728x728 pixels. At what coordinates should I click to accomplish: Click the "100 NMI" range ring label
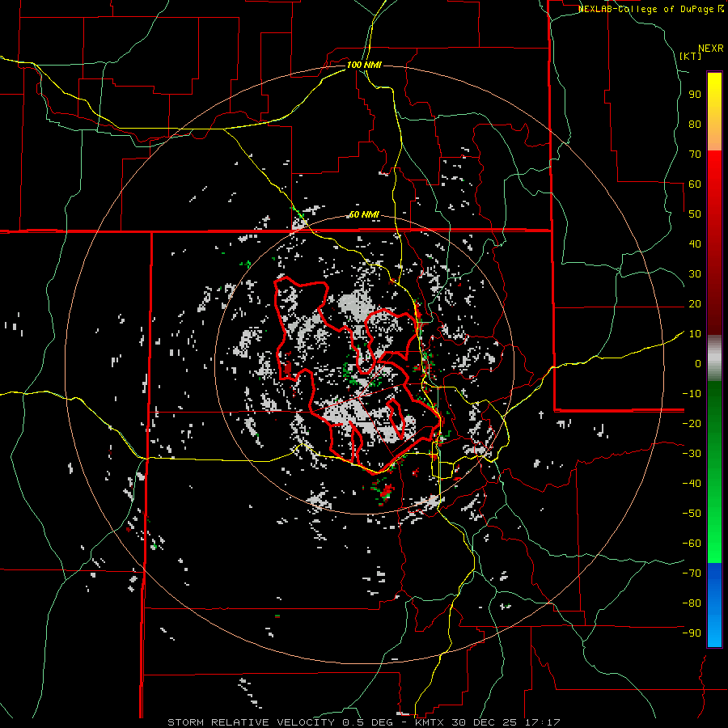tap(364, 65)
